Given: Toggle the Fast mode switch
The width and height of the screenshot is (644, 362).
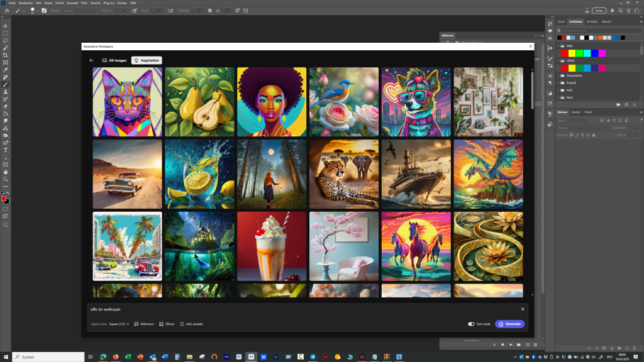Looking at the screenshot, I should pyautogui.click(x=472, y=324).
